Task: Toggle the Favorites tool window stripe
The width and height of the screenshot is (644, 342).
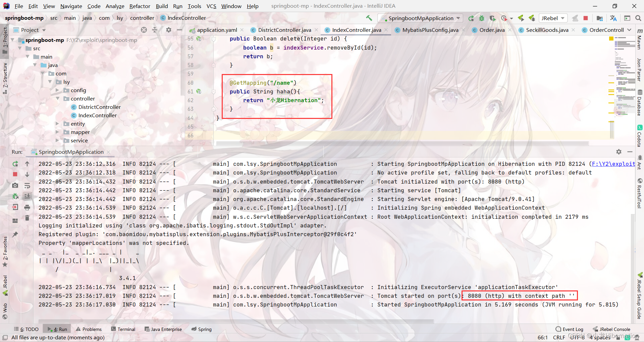Action: pyautogui.click(x=5, y=252)
